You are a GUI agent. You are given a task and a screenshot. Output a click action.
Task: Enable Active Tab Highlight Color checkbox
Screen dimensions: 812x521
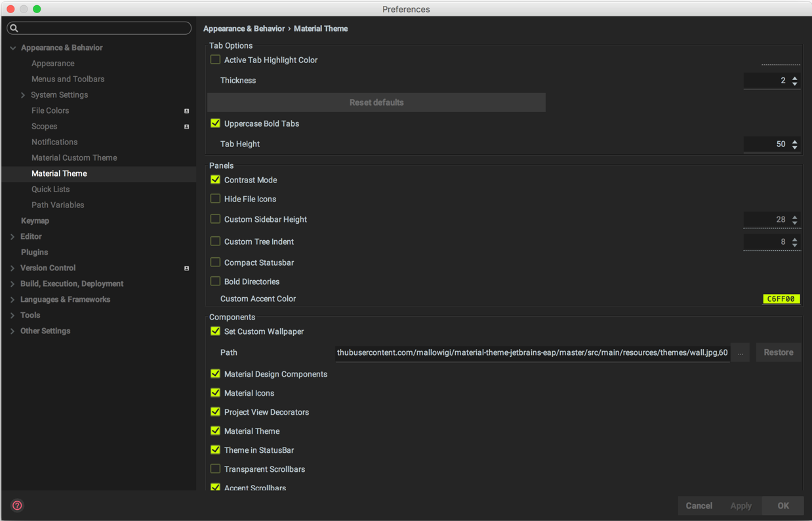pos(215,60)
